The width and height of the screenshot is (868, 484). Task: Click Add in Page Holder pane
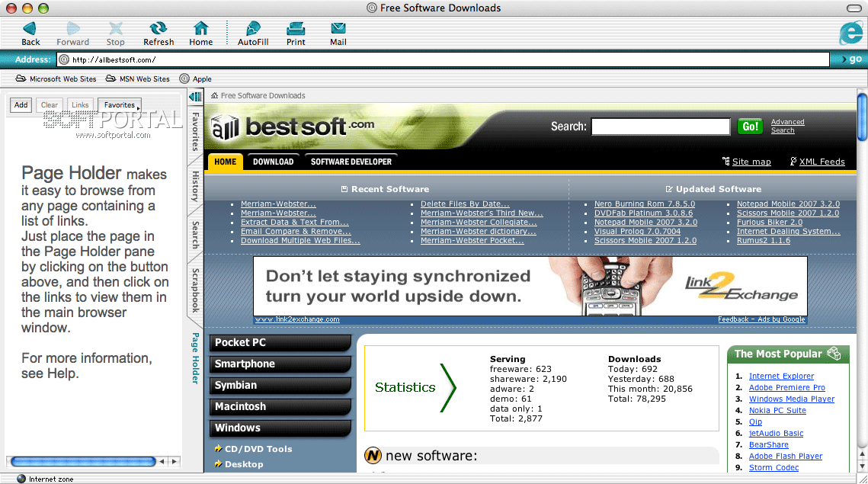(21, 104)
